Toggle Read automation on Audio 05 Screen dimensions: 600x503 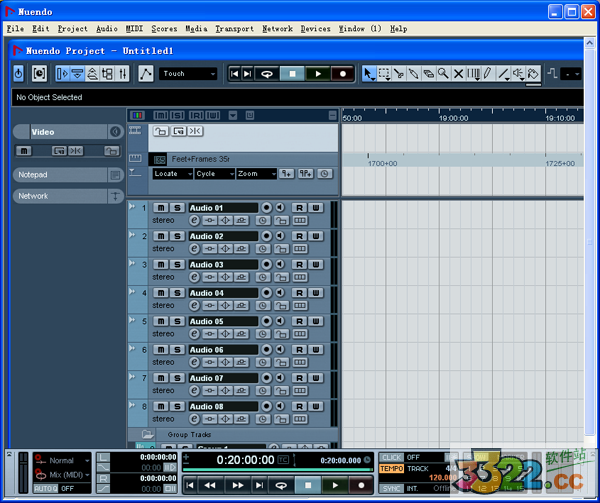coord(299,321)
